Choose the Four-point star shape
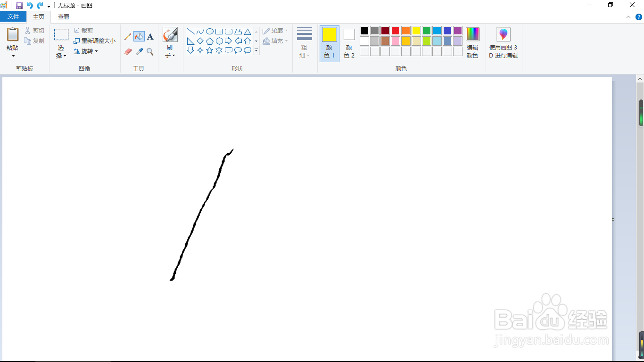The width and height of the screenshot is (644, 362). click(200, 50)
